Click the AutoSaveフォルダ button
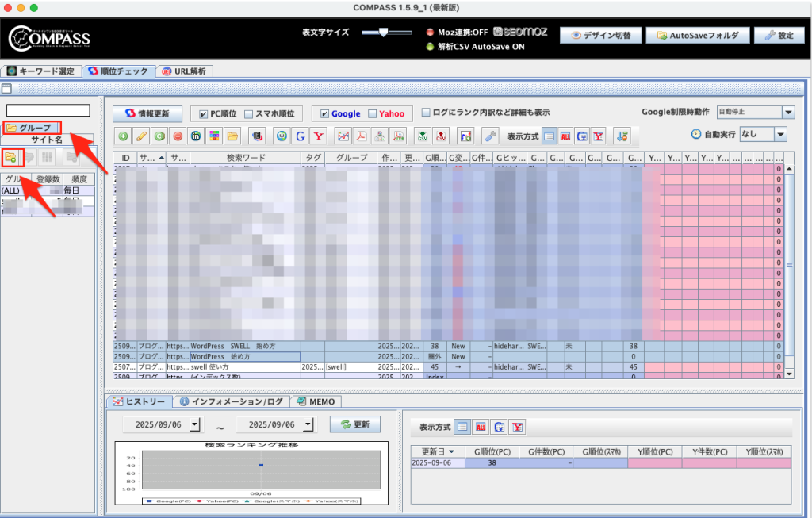The width and height of the screenshot is (812, 518). click(x=697, y=36)
